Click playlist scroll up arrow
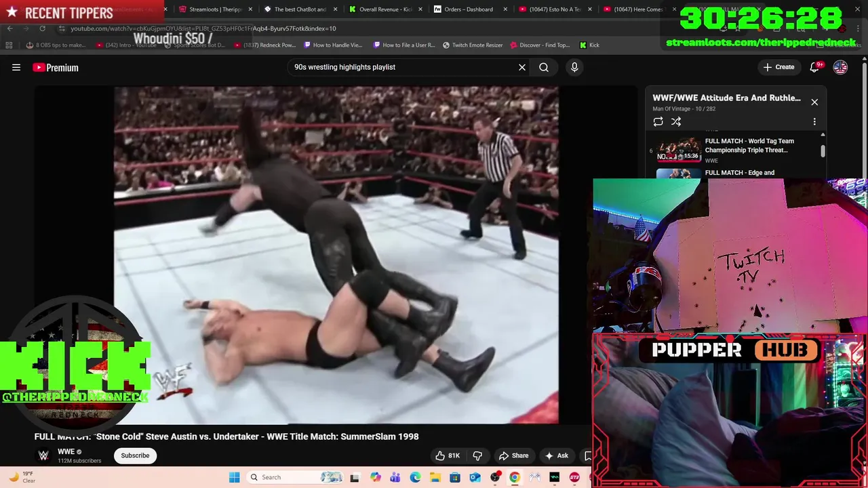Image resolution: width=868 pixels, height=488 pixels. coord(823,135)
